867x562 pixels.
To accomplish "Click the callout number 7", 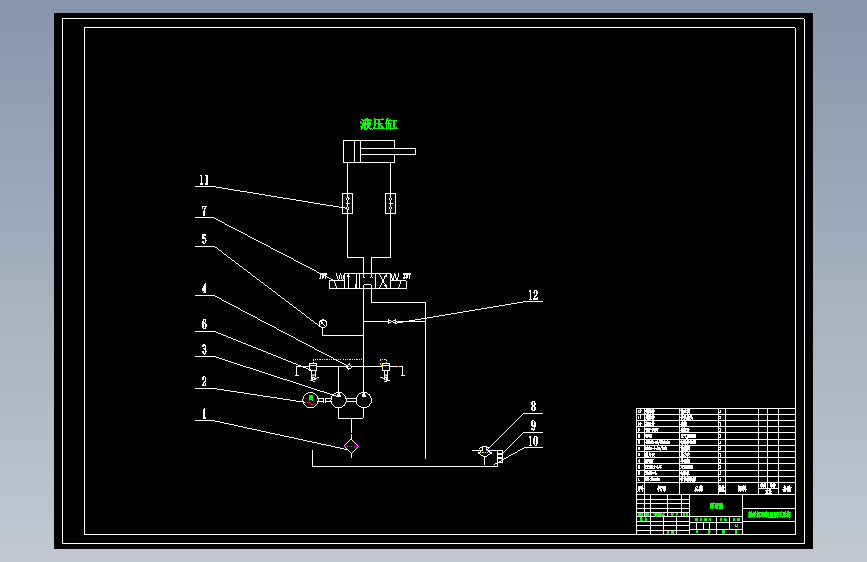I will 204,211.
